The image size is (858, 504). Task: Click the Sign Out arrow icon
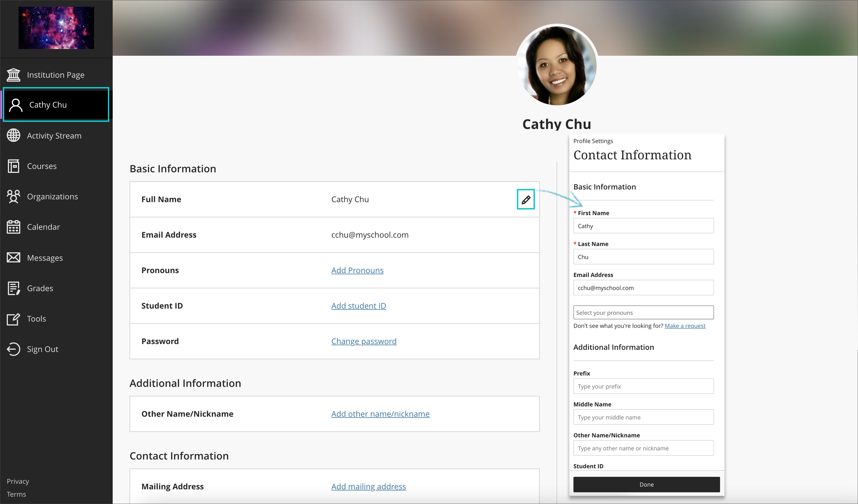[x=14, y=349]
